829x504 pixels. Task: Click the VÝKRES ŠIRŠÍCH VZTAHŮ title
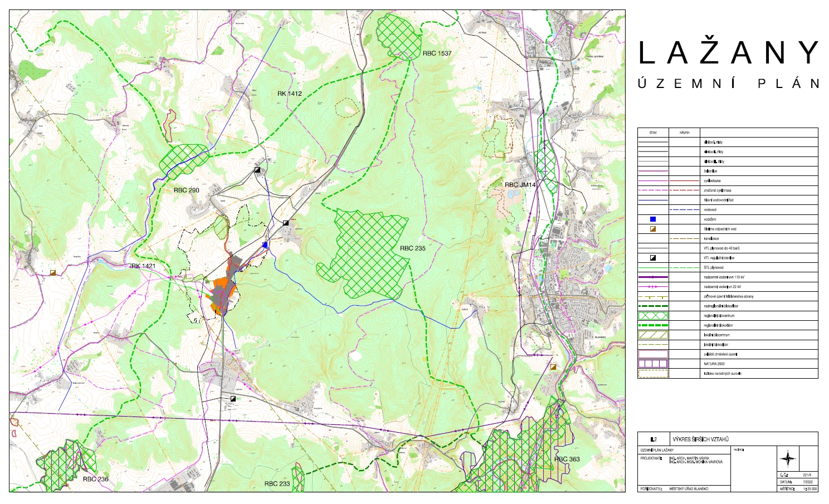(x=700, y=439)
